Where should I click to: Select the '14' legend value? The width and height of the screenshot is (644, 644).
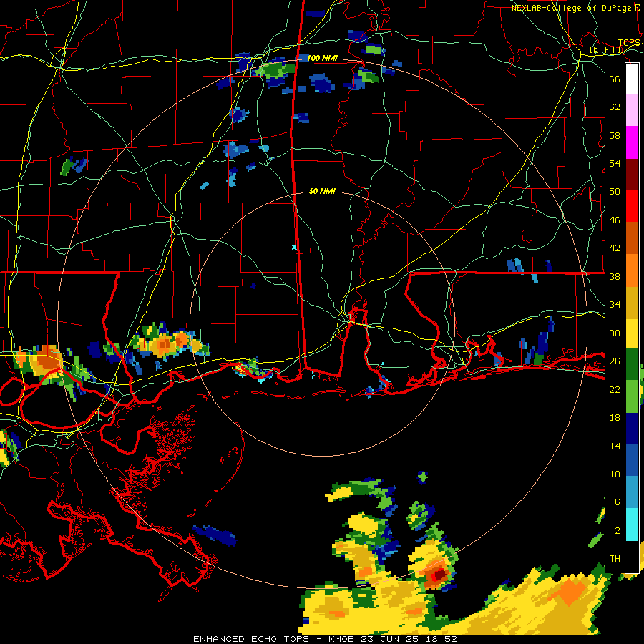click(x=615, y=446)
